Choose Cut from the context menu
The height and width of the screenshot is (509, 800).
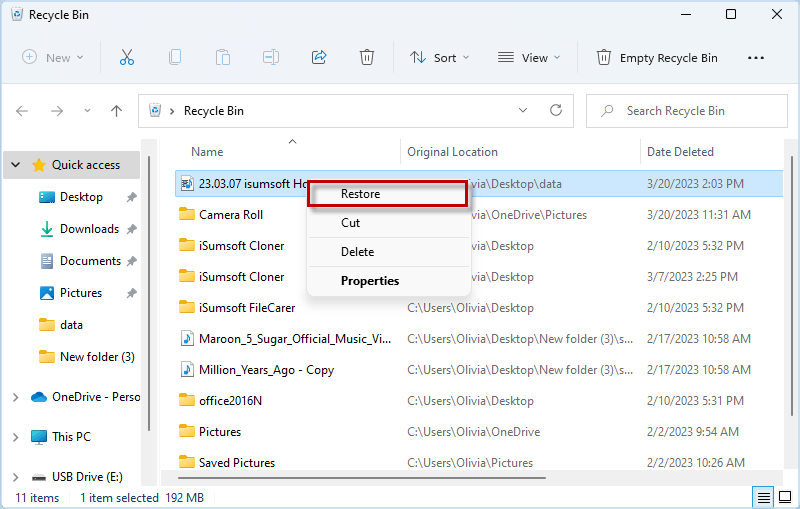[388, 223]
